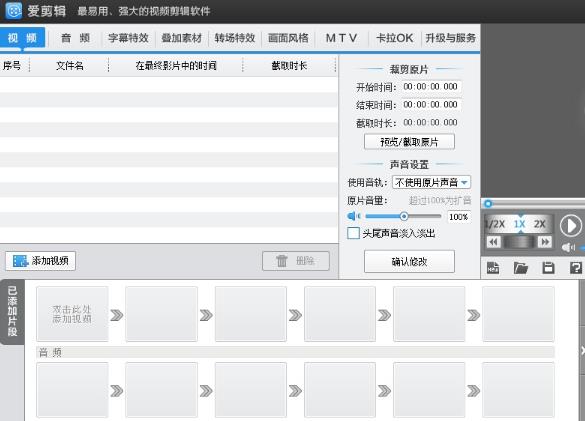Enable the 头尾声音淡入淡出 checkbox
Screen dimensions: 585x421
pyautogui.click(x=353, y=233)
